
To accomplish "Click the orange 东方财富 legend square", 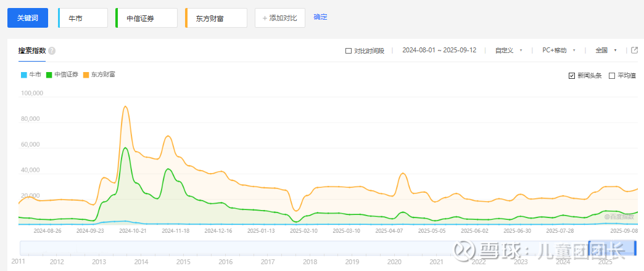I will [x=86, y=75].
